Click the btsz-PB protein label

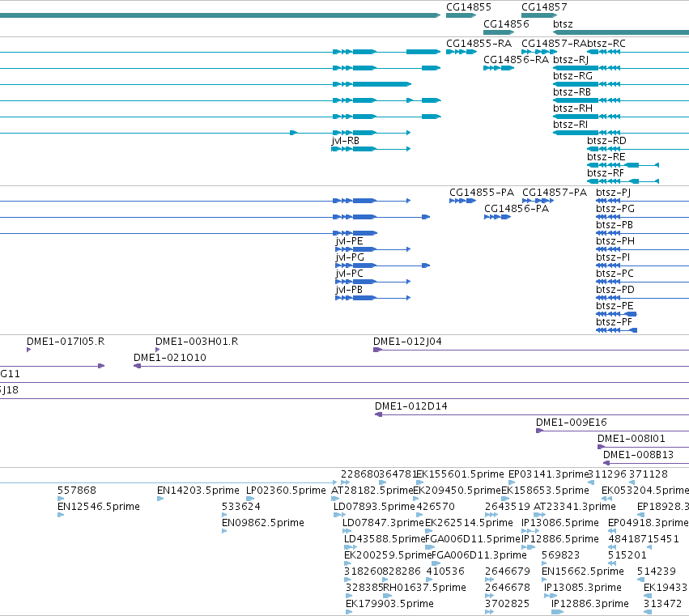(615, 225)
